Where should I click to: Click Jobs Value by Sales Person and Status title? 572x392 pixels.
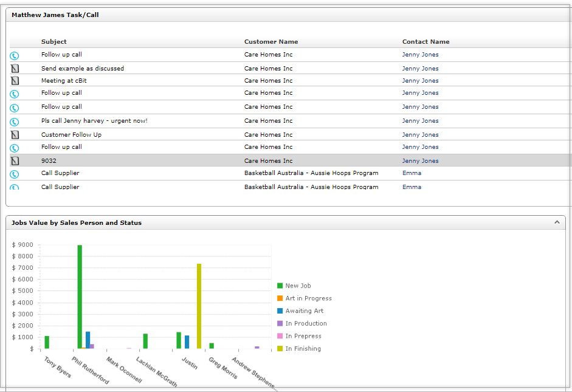pyautogui.click(x=77, y=223)
